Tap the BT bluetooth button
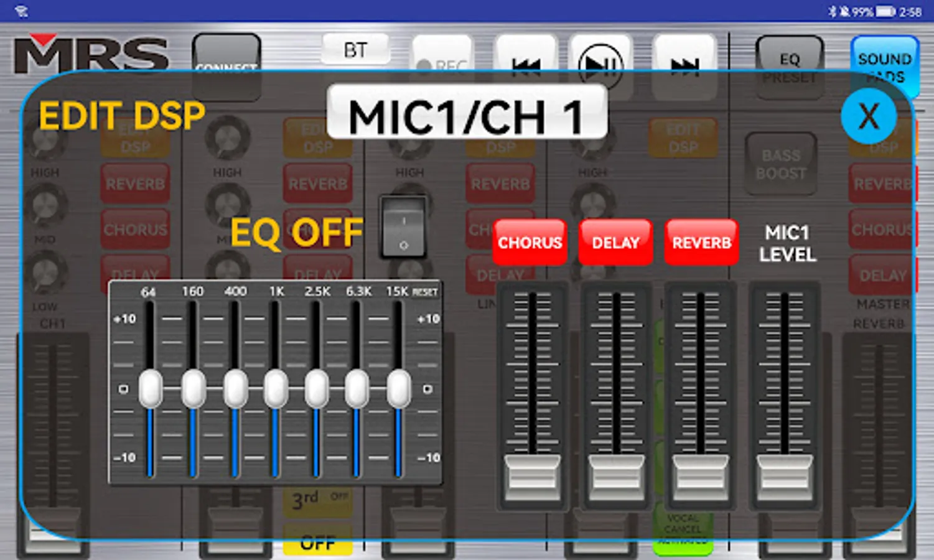This screenshot has height=560, width=934. [355, 50]
